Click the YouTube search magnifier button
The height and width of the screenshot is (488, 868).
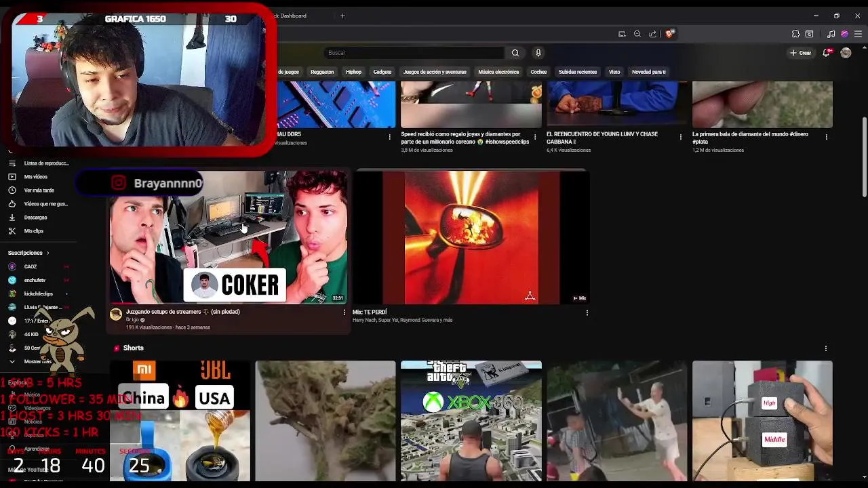click(x=515, y=53)
